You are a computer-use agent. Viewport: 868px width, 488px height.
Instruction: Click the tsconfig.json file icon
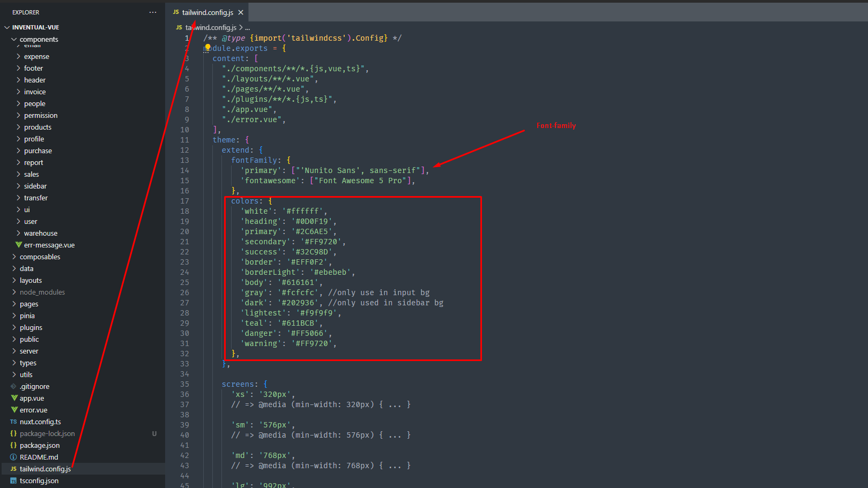pyautogui.click(x=13, y=481)
